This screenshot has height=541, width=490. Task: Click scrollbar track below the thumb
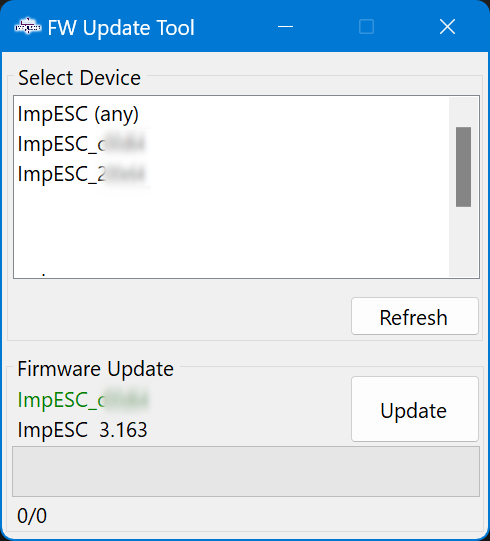[x=463, y=242]
